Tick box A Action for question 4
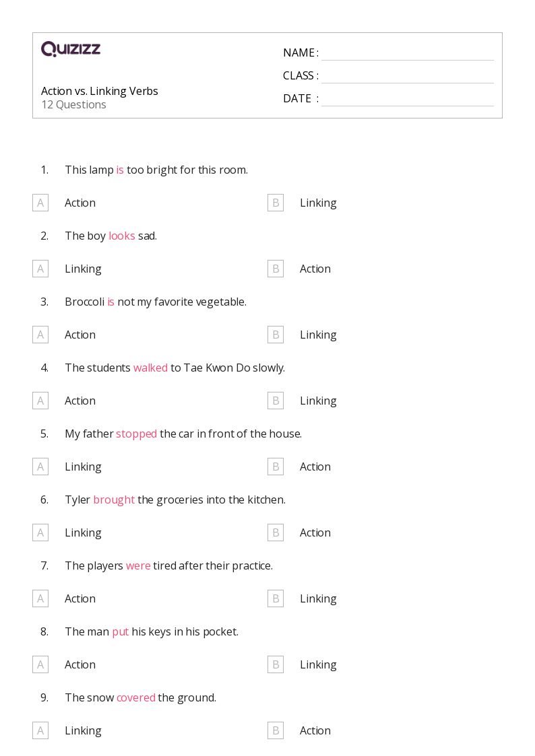 point(40,401)
